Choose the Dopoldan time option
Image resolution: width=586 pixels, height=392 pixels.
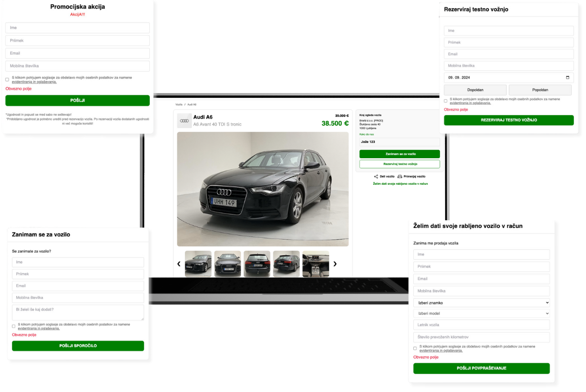[x=475, y=90]
